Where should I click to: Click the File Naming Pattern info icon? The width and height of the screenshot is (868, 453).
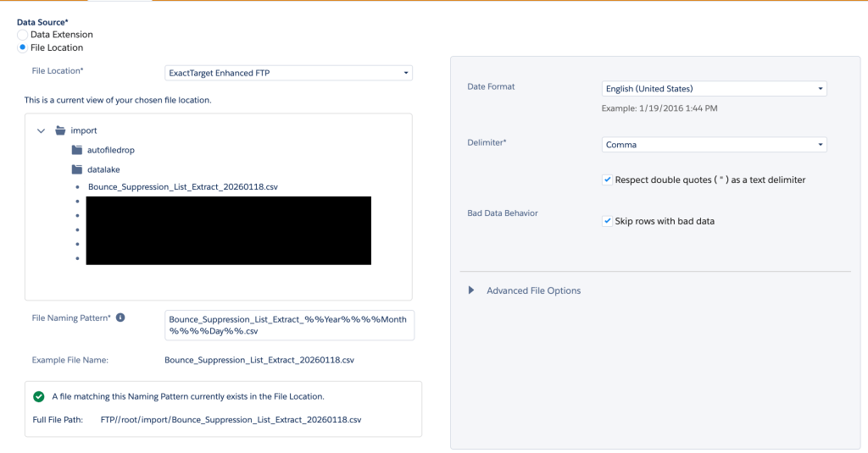(120, 318)
